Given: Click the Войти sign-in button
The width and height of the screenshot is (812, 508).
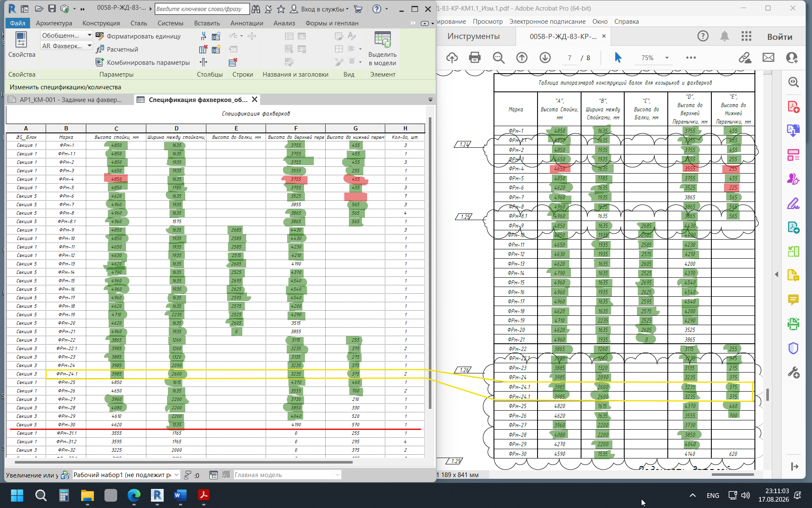Looking at the screenshot, I should tap(779, 37).
